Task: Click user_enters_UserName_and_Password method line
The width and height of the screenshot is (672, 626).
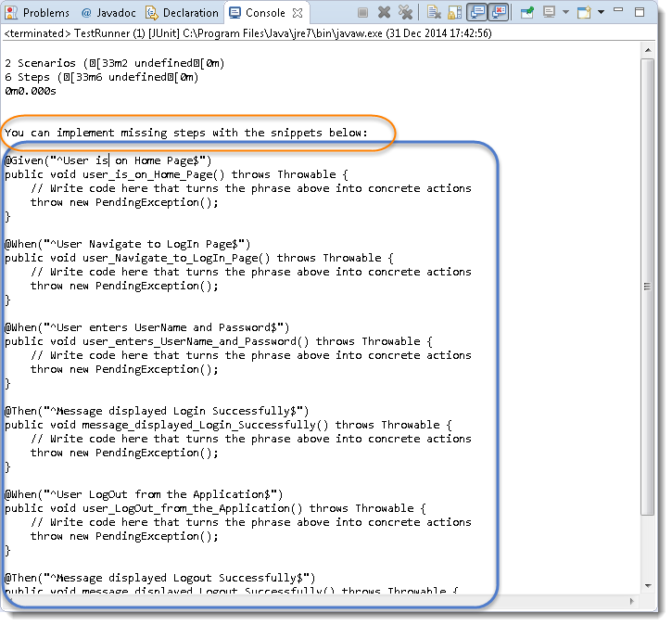Action: pyautogui.click(x=219, y=342)
